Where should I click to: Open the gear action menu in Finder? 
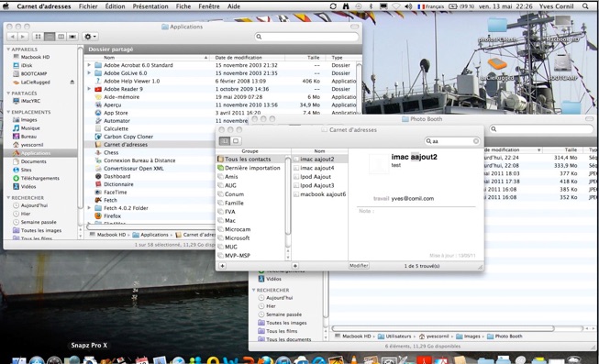[91, 37]
